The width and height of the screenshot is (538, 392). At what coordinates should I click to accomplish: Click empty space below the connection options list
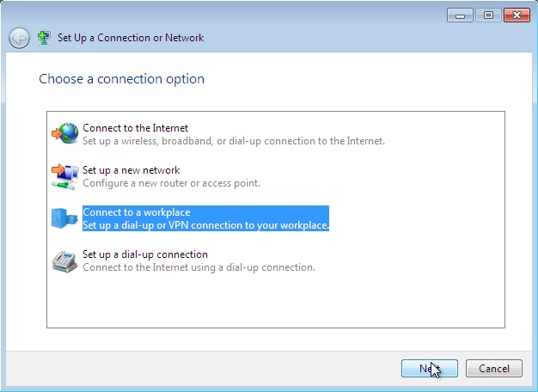point(275,301)
